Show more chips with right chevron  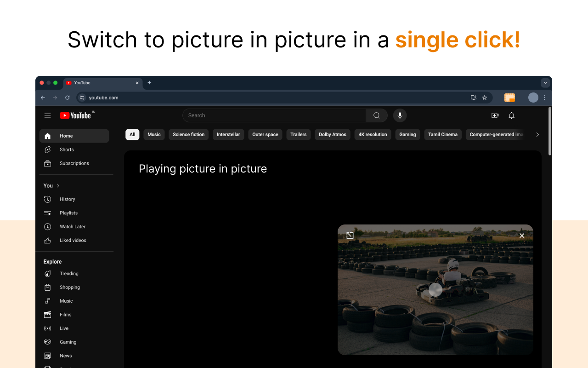[x=537, y=135]
